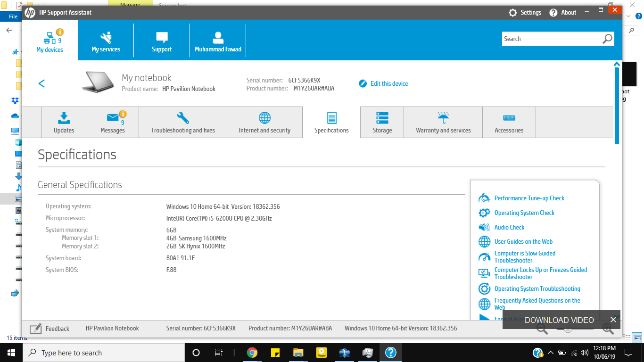Open Performance Tune-up Check link
This screenshot has width=644, height=362.
click(x=529, y=198)
